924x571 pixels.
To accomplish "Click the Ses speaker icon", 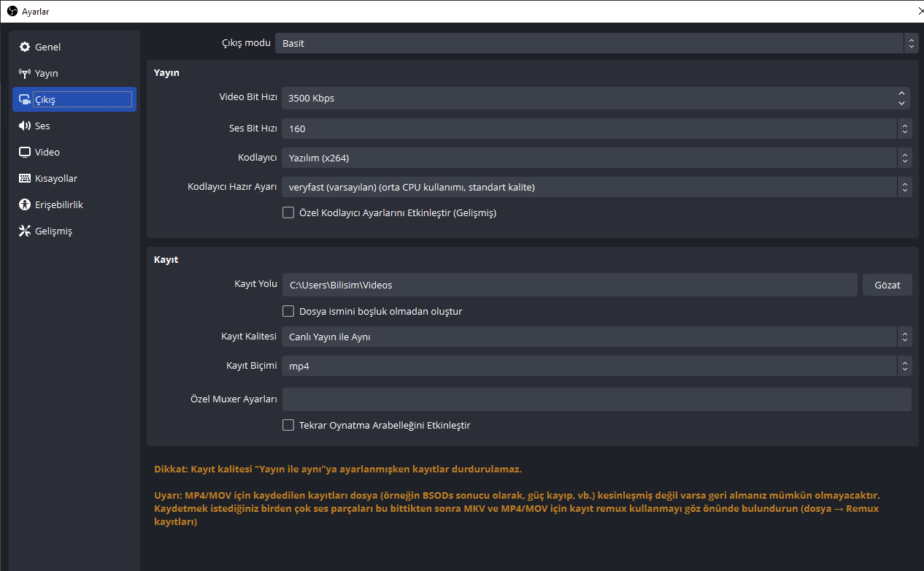I will (25, 126).
